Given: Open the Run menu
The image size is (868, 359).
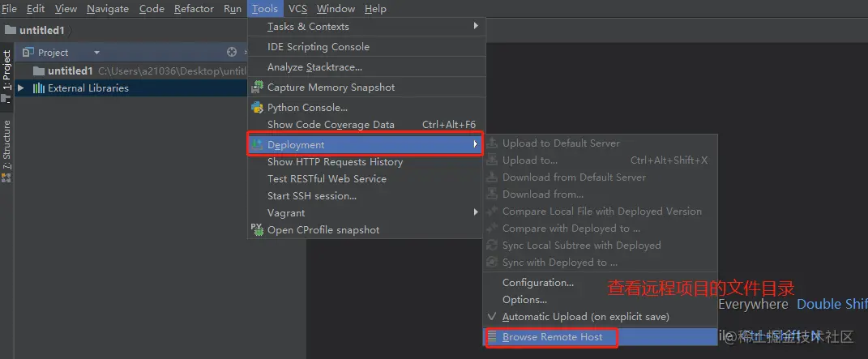Looking at the screenshot, I should 233,9.
